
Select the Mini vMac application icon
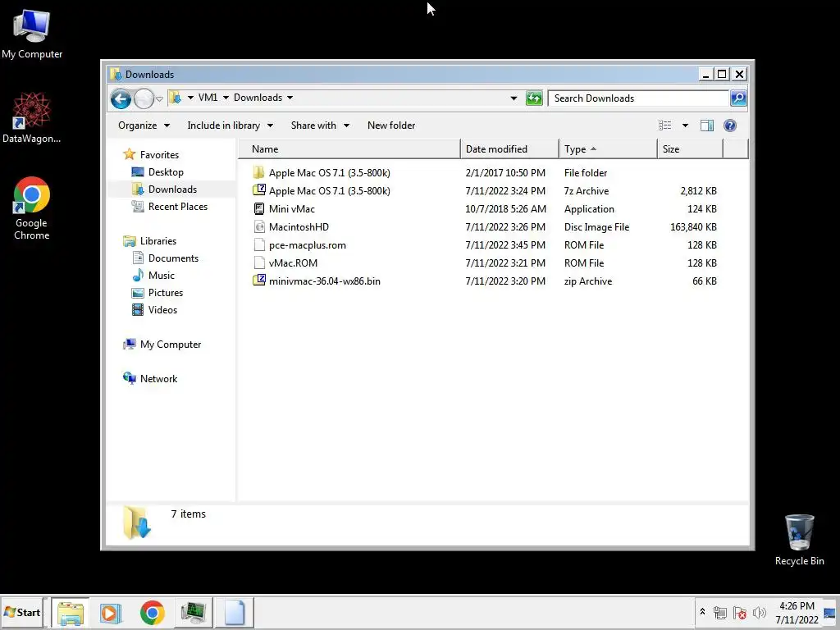(x=258, y=208)
